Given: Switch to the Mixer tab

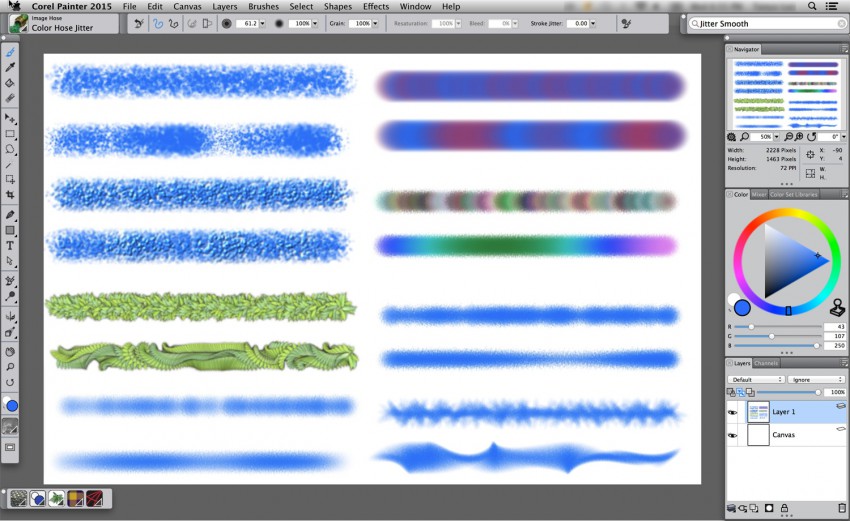Looking at the screenshot, I should [759, 194].
